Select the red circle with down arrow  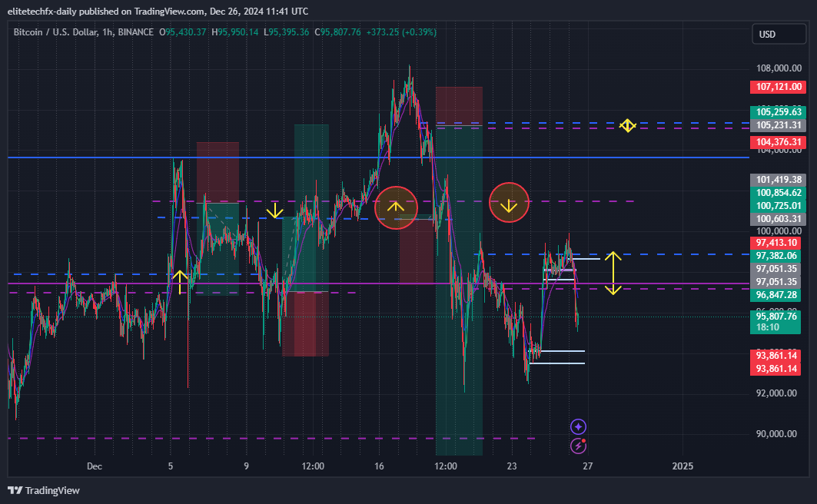click(509, 203)
